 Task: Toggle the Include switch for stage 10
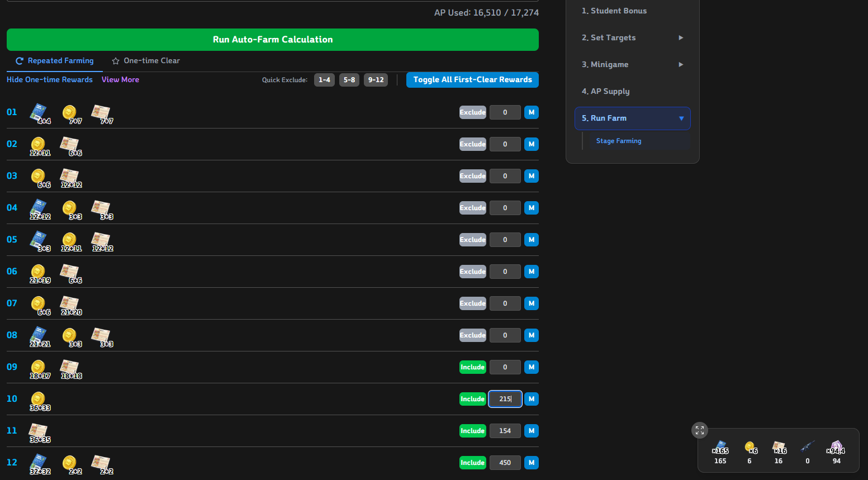point(473,399)
